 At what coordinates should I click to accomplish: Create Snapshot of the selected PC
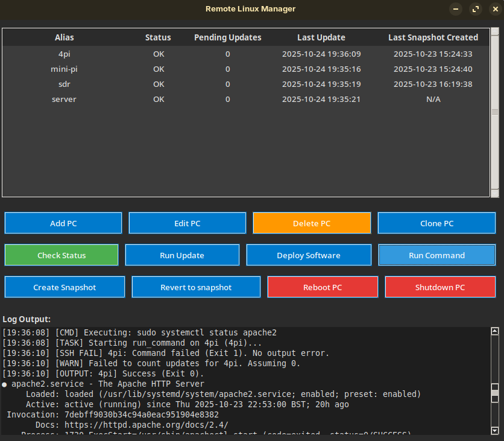pyautogui.click(x=65, y=287)
